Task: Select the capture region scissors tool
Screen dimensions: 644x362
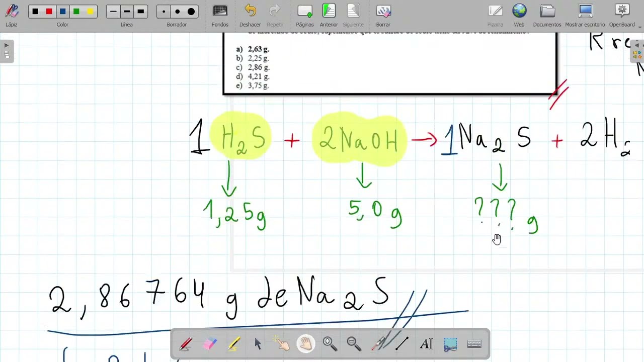Action: pyautogui.click(x=450, y=344)
